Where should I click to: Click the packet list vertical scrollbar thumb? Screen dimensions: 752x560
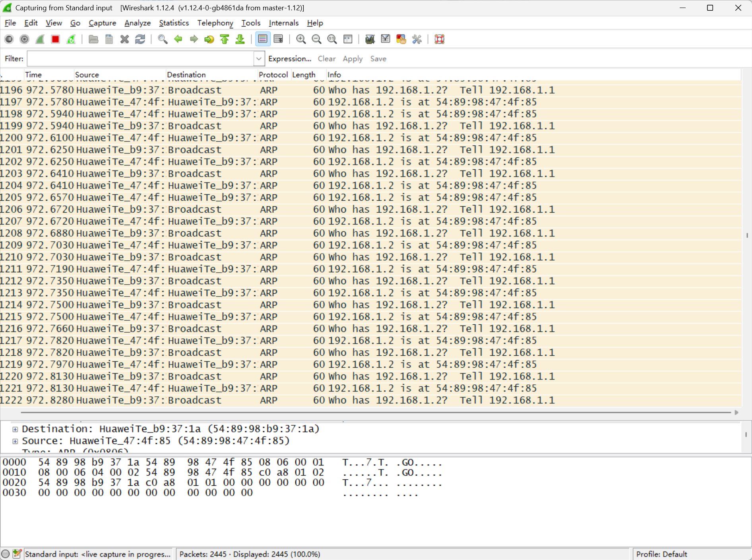pyautogui.click(x=747, y=235)
